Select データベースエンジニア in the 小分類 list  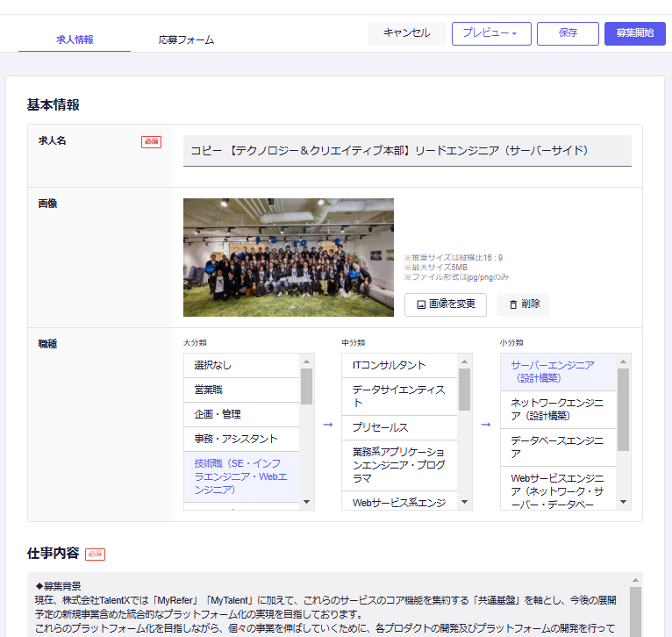[557, 447]
